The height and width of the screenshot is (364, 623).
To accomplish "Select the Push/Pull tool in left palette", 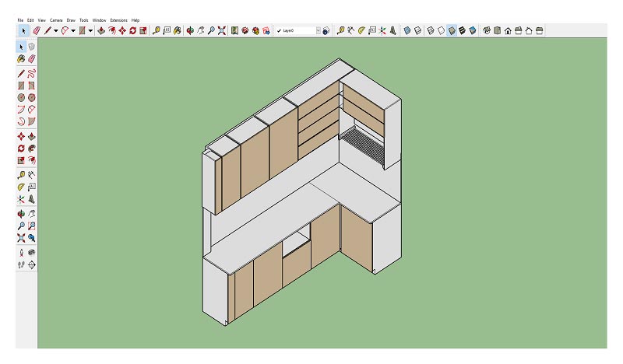I will tap(32, 136).
